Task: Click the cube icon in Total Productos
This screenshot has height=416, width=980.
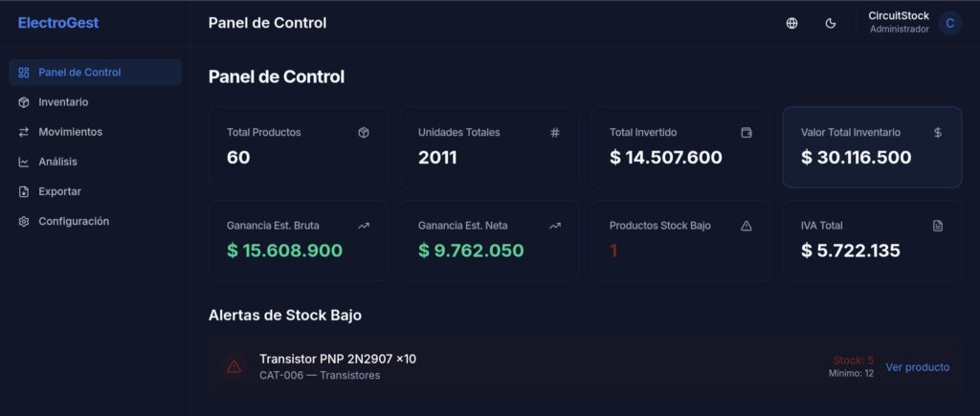Action: [x=364, y=133]
